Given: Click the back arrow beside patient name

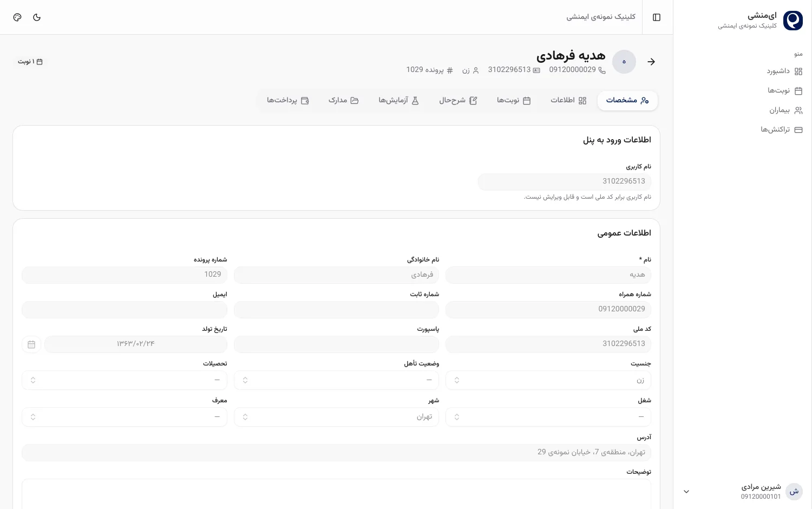Looking at the screenshot, I should (651, 62).
